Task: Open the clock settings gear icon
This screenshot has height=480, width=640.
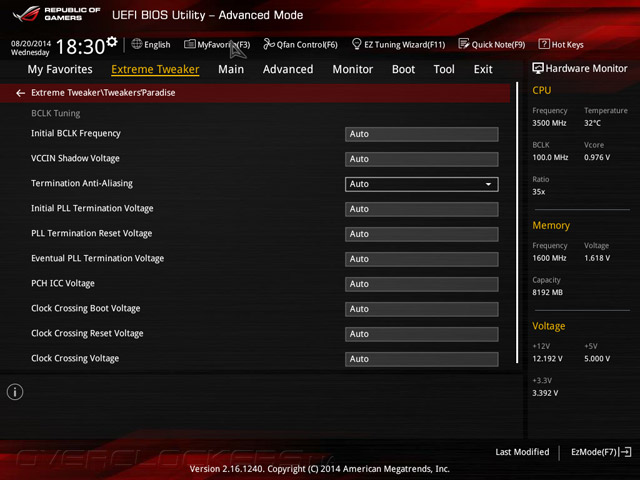Action: [112, 42]
